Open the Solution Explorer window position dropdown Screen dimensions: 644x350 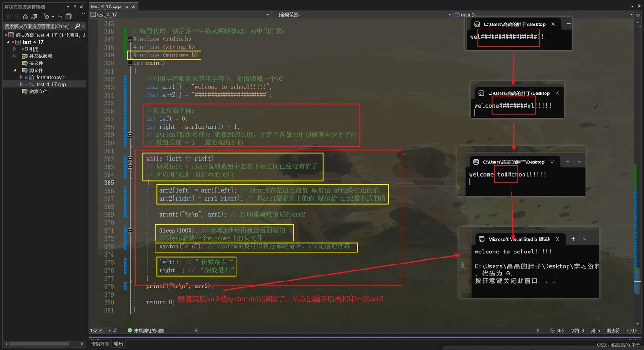click(x=69, y=7)
